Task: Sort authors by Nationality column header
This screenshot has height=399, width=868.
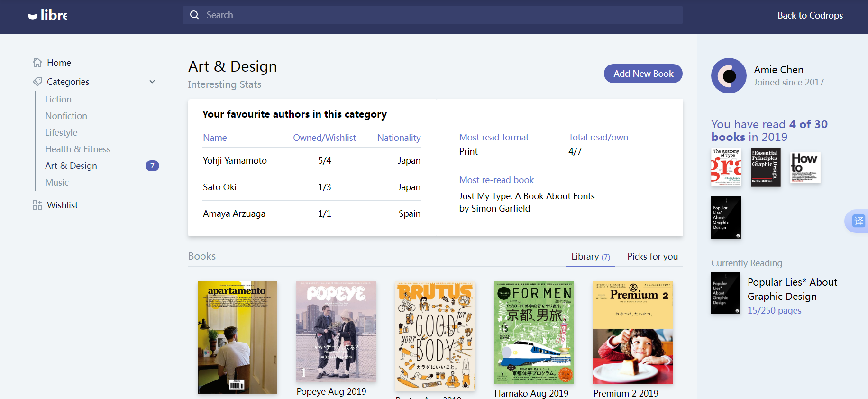Action: tap(399, 138)
